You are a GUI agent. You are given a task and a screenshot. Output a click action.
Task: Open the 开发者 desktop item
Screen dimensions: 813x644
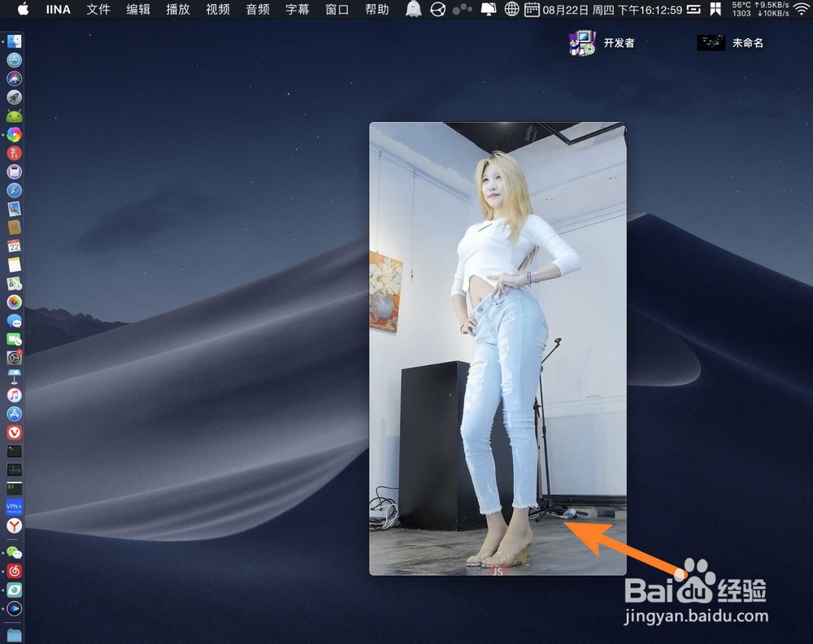click(x=602, y=43)
